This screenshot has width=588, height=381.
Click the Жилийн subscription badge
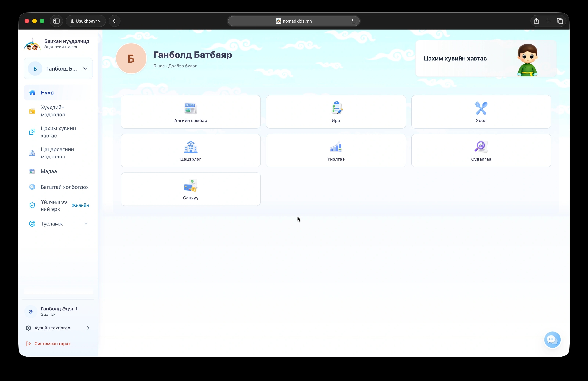pyautogui.click(x=80, y=205)
